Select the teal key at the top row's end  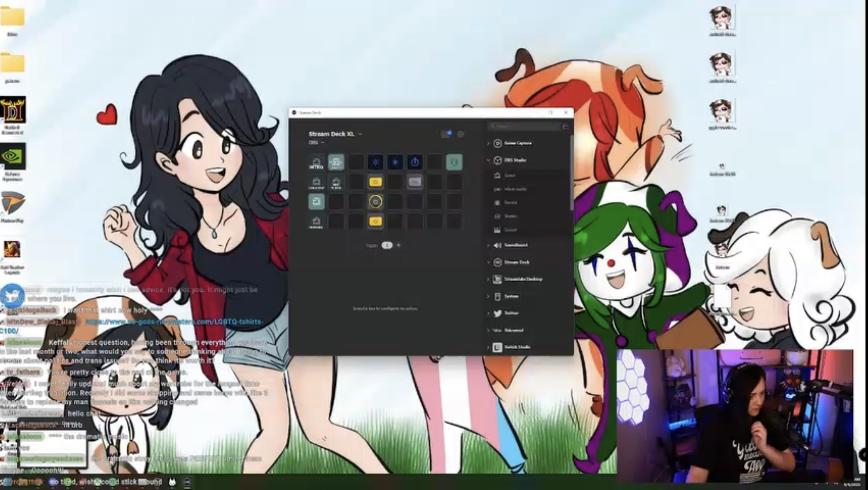pos(454,162)
